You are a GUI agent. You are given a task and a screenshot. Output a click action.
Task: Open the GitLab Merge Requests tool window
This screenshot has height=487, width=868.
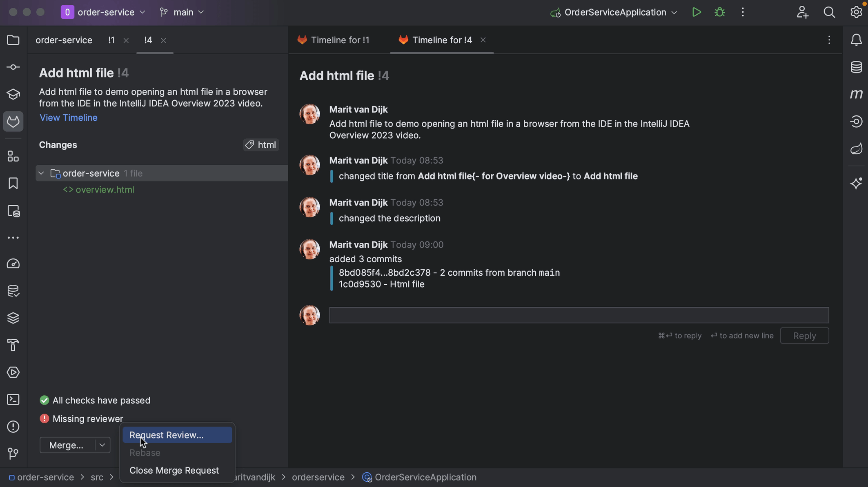[x=13, y=122]
